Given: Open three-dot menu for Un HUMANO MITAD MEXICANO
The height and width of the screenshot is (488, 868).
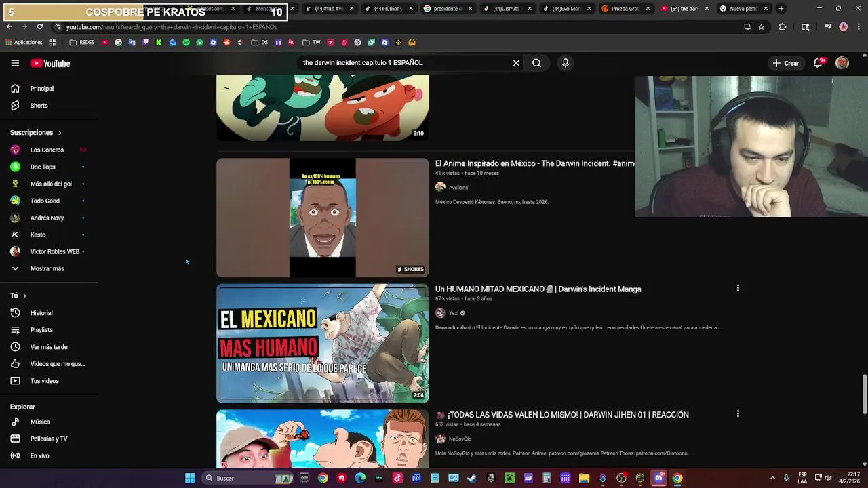Looking at the screenshot, I should pos(738,288).
